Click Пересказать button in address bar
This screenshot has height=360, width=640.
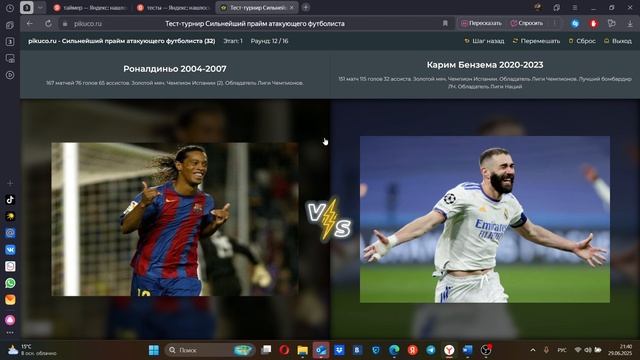[481, 23]
